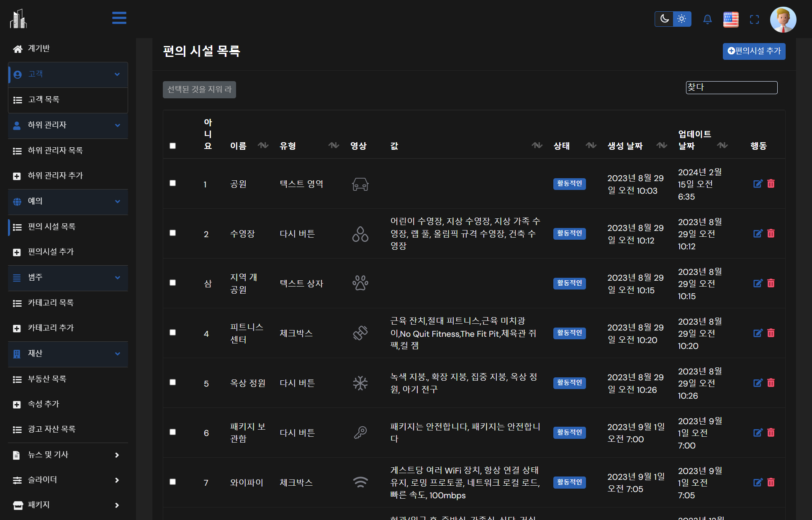Switch to dark mode with the moon icon
The width and height of the screenshot is (812, 520).
[664, 19]
